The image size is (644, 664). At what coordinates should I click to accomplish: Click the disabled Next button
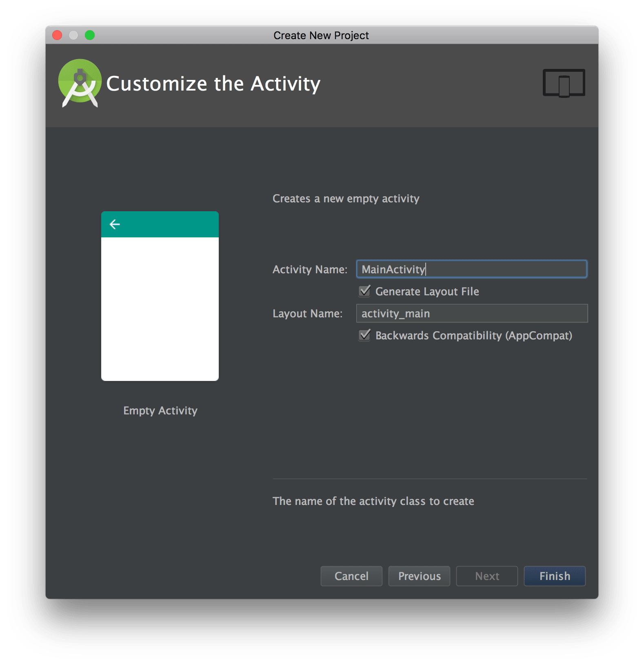[487, 576]
